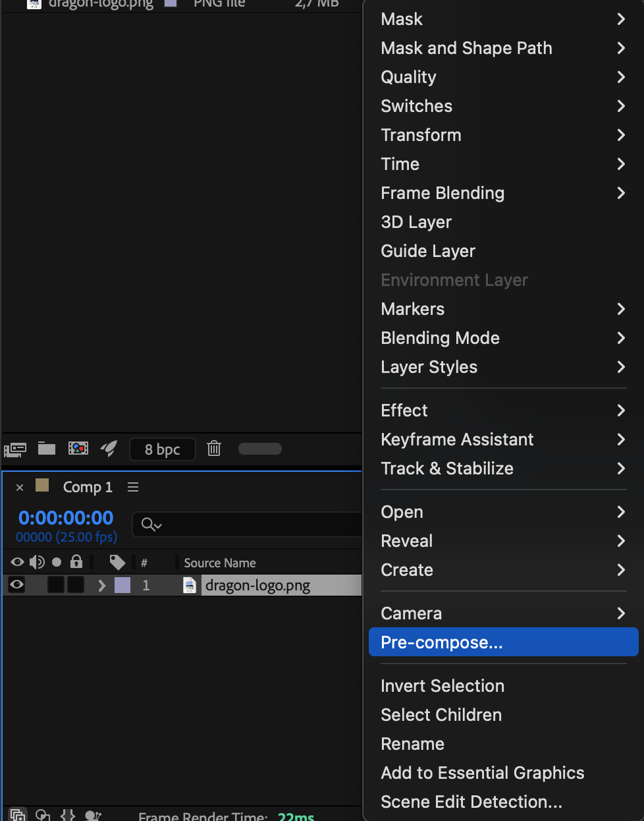The height and width of the screenshot is (821, 644).
Task: Switch to the Comp 1 timeline tab
Action: pyautogui.click(x=88, y=488)
